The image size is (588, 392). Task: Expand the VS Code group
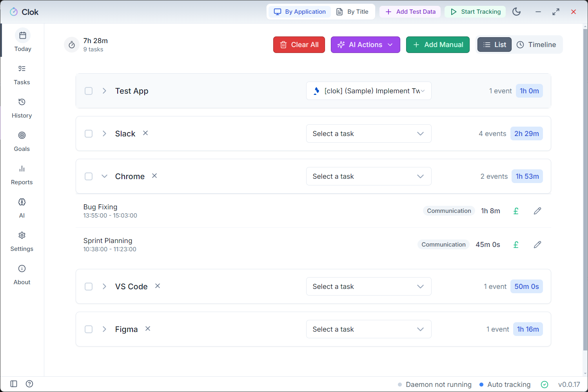(104, 287)
